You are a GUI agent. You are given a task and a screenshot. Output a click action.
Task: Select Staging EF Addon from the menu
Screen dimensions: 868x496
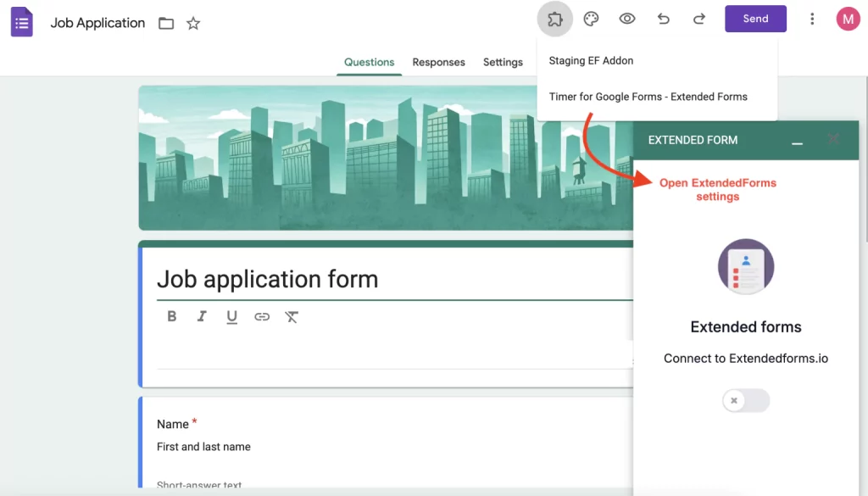tap(591, 60)
